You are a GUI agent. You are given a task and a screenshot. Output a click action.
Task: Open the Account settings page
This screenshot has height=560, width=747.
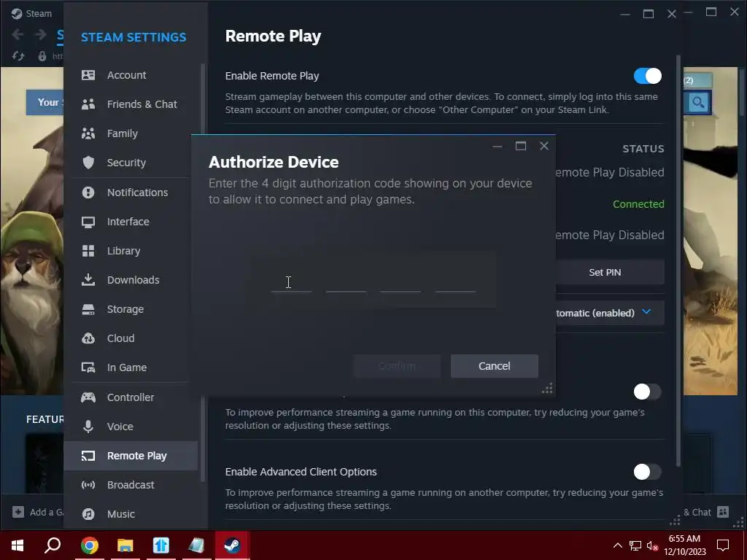pos(131,75)
